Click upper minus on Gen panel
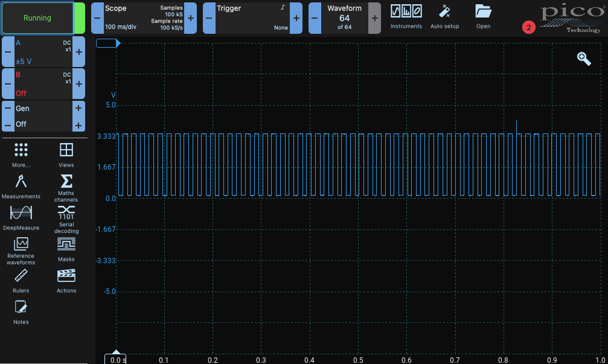608x364 pixels. [8, 108]
